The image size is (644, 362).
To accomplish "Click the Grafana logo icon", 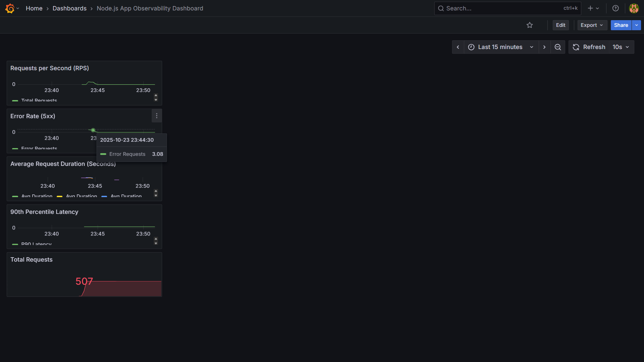I will (x=10, y=8).
